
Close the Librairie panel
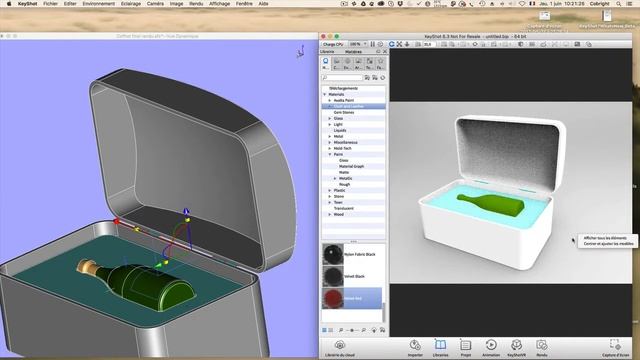pos(384,52)
